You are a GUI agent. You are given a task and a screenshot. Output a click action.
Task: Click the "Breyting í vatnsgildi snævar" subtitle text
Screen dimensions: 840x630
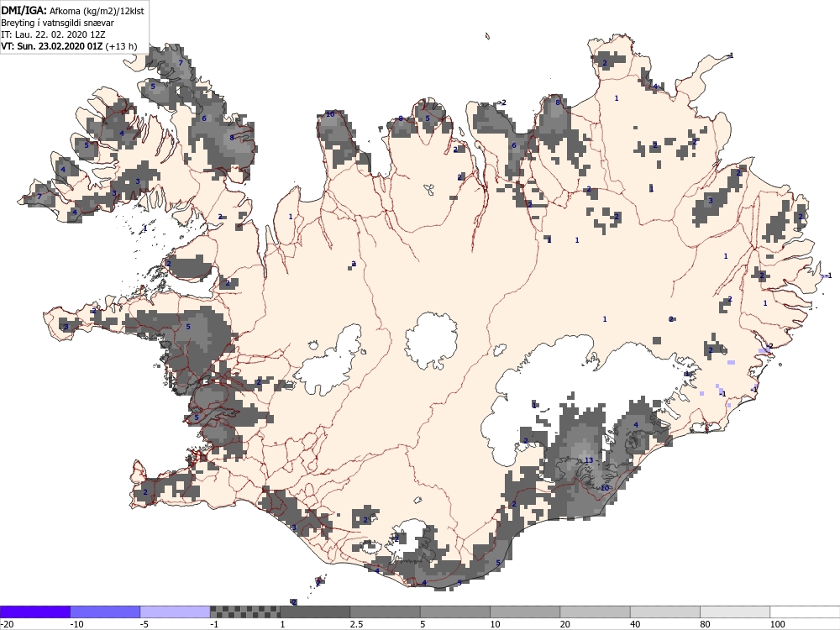[x=57, y=23]
